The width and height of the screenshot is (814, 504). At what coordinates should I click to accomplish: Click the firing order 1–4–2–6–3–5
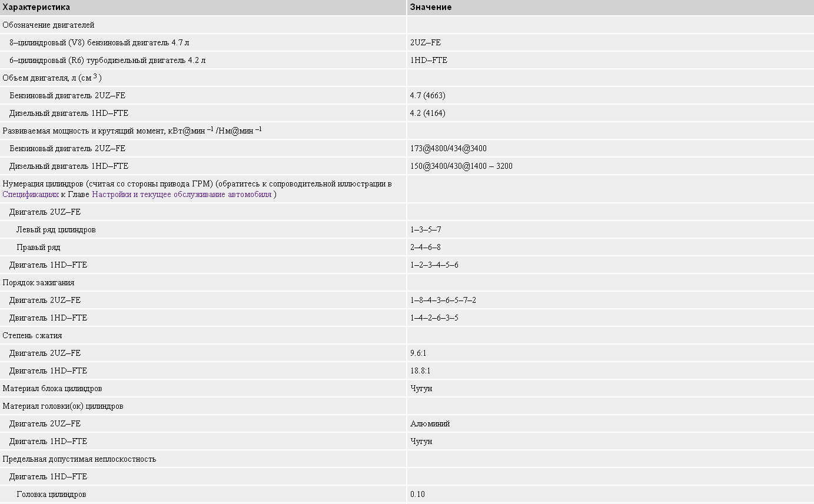click(434, 318)
